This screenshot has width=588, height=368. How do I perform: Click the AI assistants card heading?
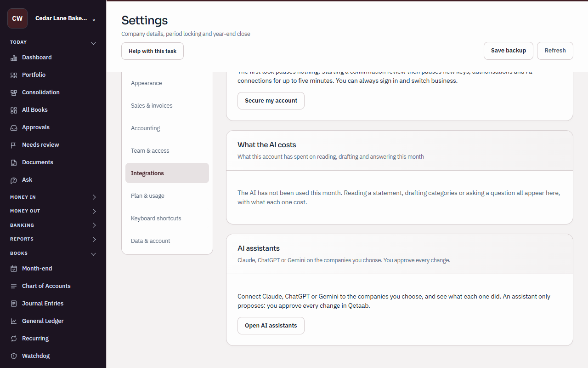(x=259, y=248)
